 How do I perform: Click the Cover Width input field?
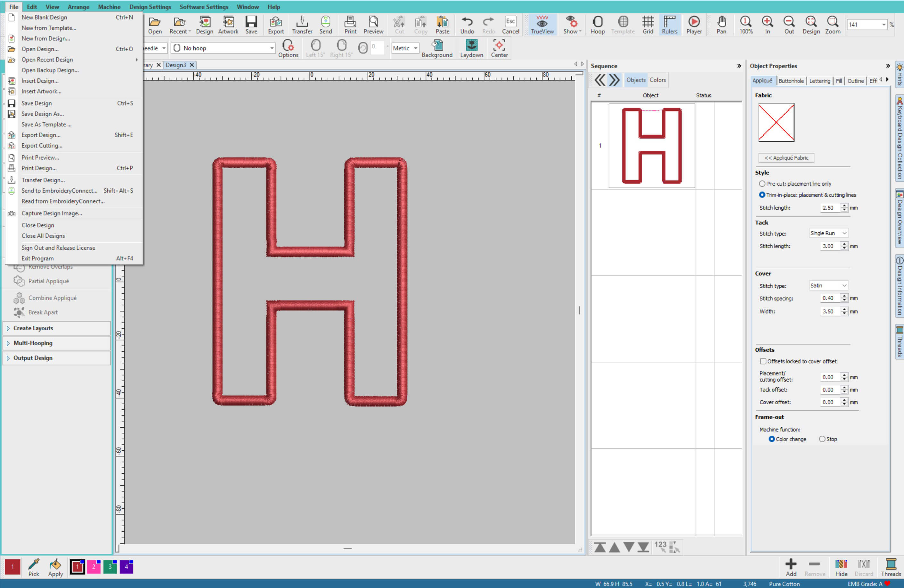click(830, 311)
